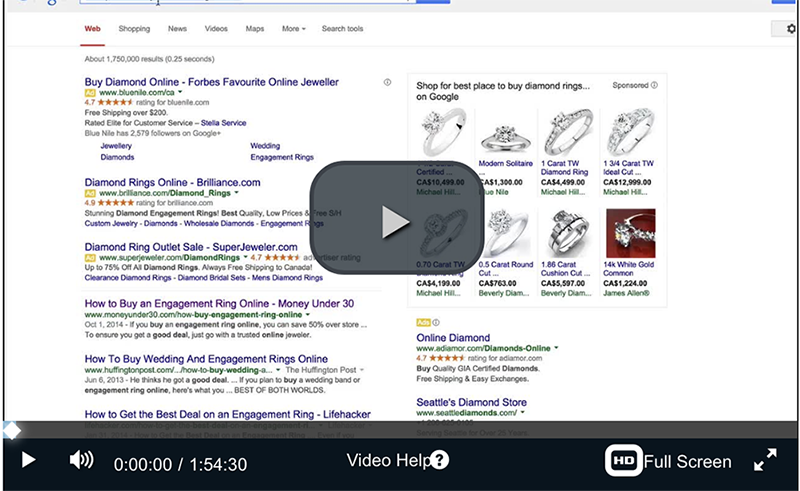Open How to Buy an Engagement Ring Online
Screen dimensions: 800x491
(x=219, y=303)
